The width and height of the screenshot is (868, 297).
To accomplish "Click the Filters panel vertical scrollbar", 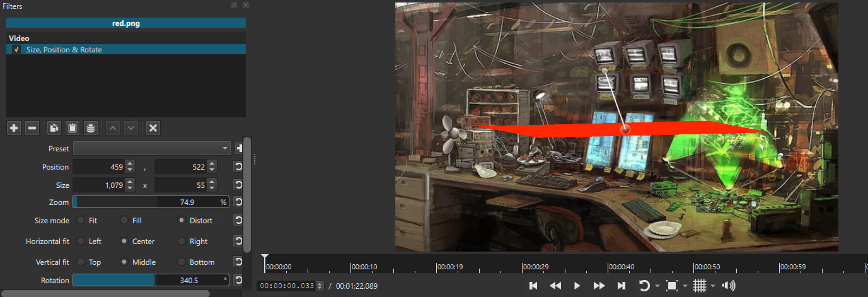I will click(x=247, y=194).
